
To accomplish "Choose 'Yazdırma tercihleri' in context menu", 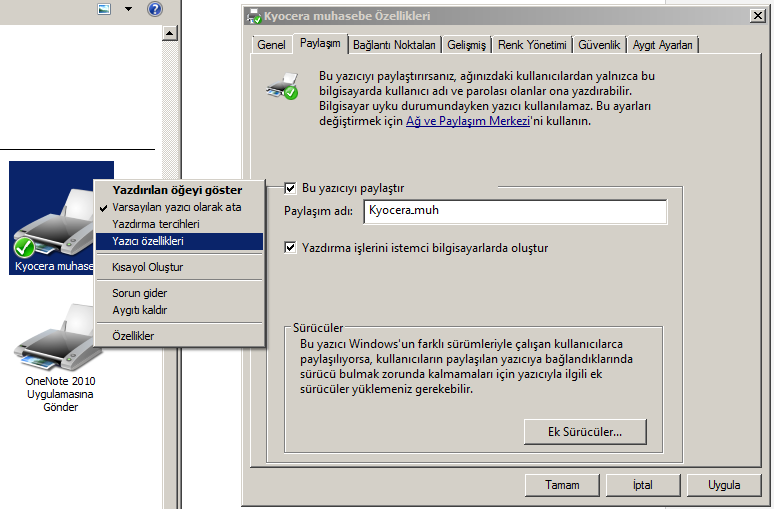I will click(x=180, y=224).
